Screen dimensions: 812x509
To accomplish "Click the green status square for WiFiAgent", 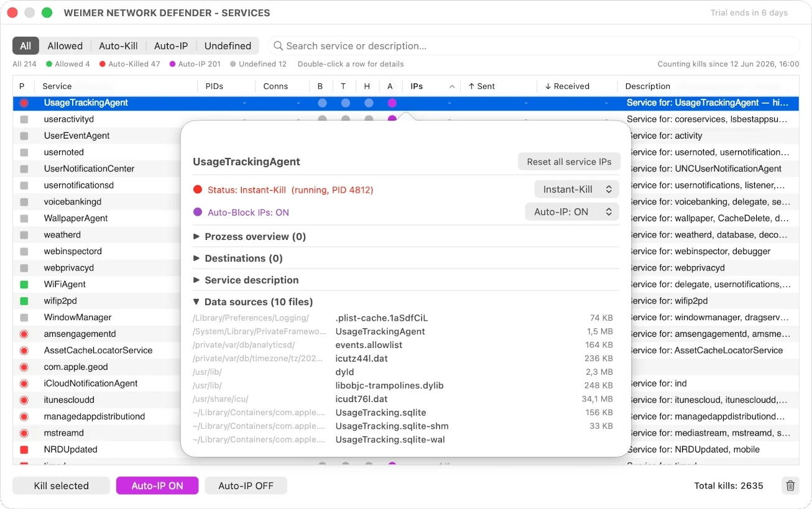I will 24,285.
